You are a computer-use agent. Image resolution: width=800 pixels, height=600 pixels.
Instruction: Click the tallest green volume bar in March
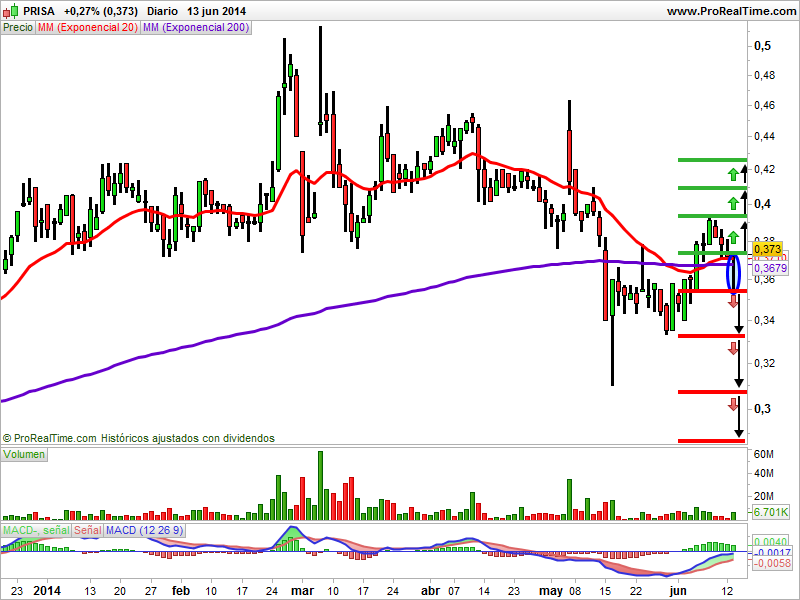tap(320, 485)
